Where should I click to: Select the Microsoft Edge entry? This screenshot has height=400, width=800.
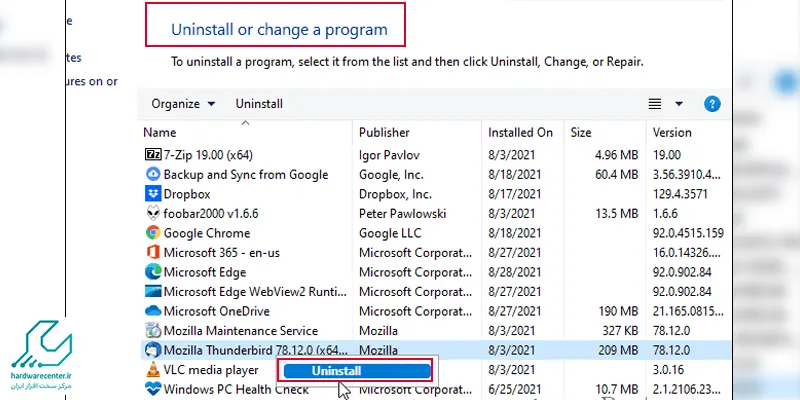click(x=205, y=272)
